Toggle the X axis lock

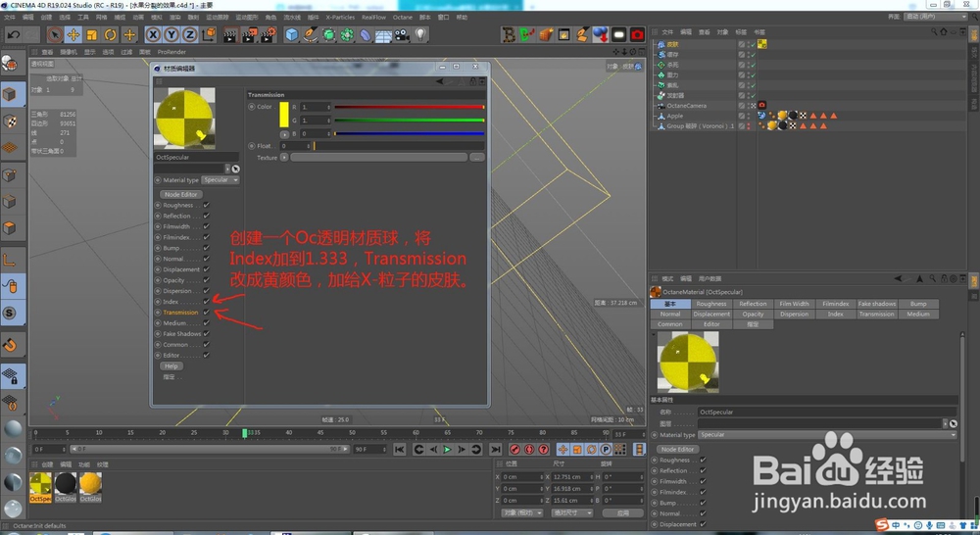(153, 35)
